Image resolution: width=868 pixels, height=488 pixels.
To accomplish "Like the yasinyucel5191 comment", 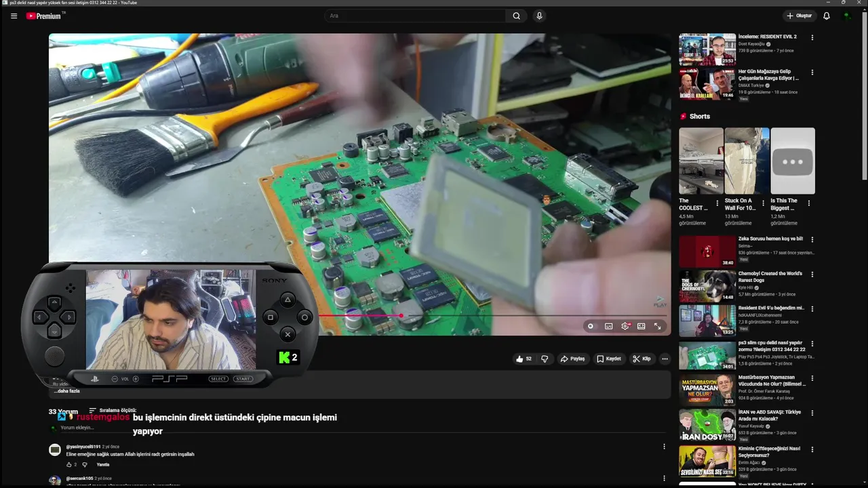I will click(x=68, y=464).
